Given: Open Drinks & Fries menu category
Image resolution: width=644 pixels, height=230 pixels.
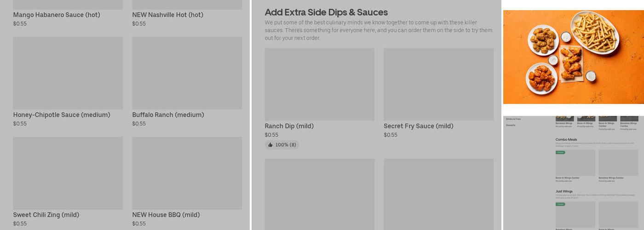Looking at the screenshot, I should coord(513,119).
